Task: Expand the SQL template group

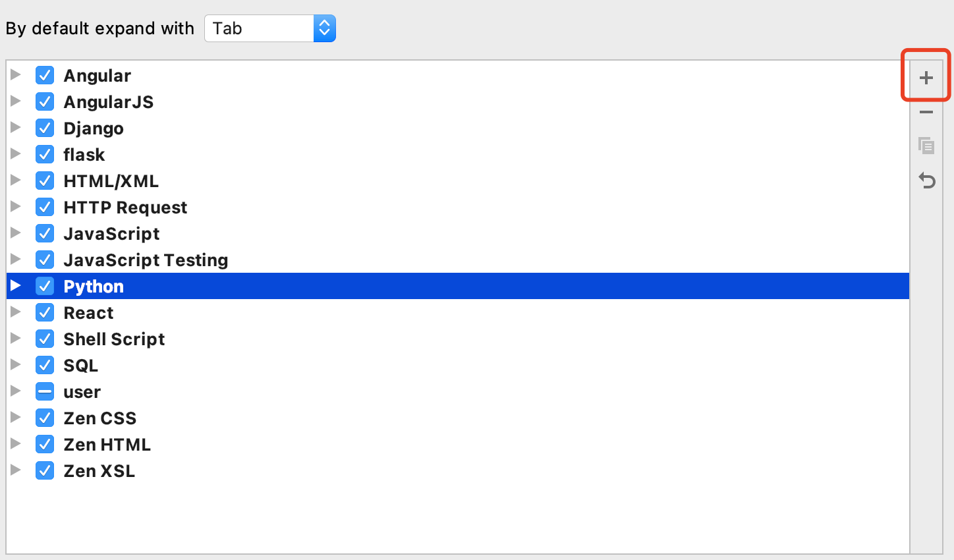Action: pyautogui.click(x=16, y=364)
